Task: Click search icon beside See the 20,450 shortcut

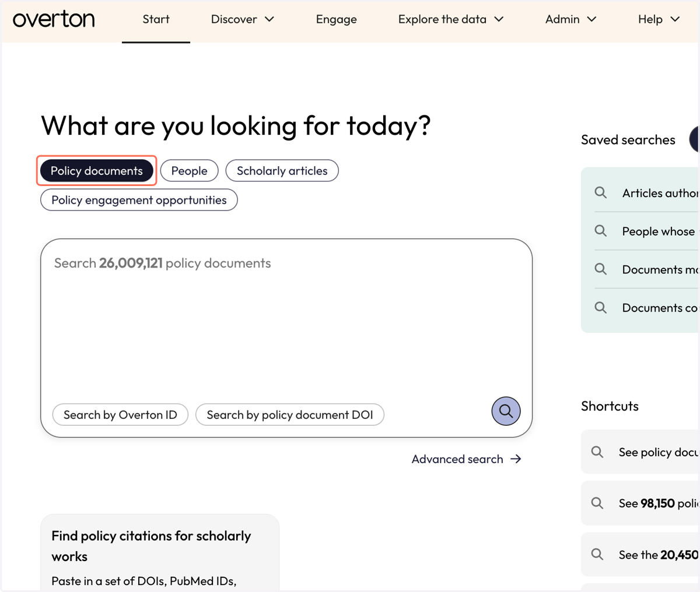Action: tap(597, 554)
